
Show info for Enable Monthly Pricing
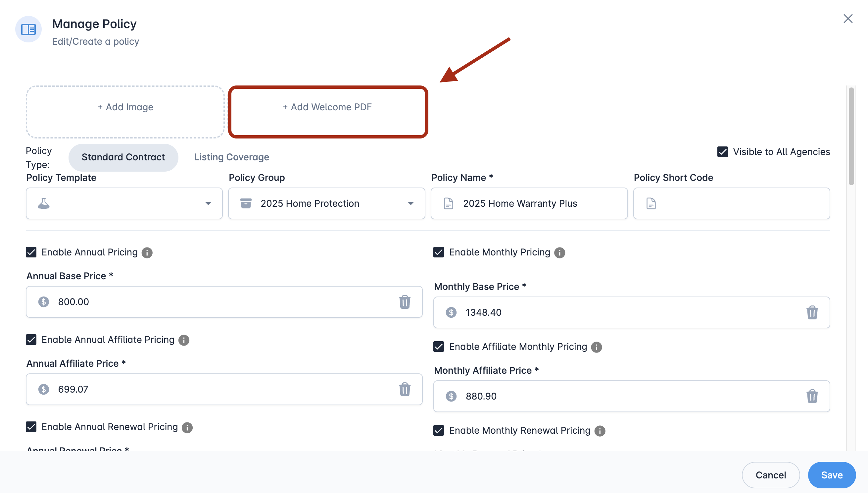point(559,252)
